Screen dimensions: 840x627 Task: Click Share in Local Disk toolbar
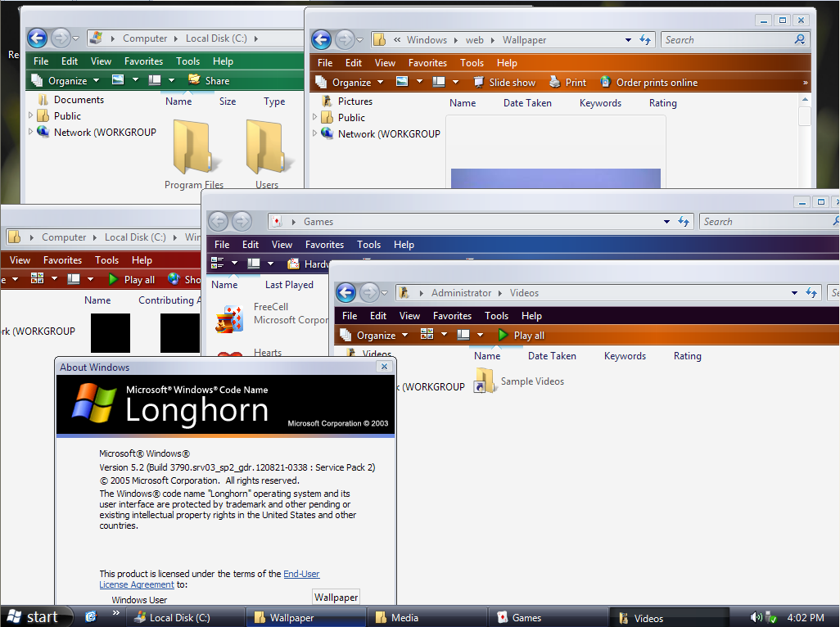tap(209, 80)
